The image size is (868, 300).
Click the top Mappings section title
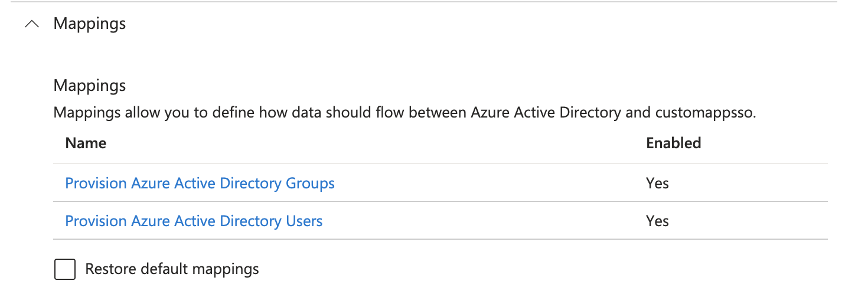pos(90,24)
